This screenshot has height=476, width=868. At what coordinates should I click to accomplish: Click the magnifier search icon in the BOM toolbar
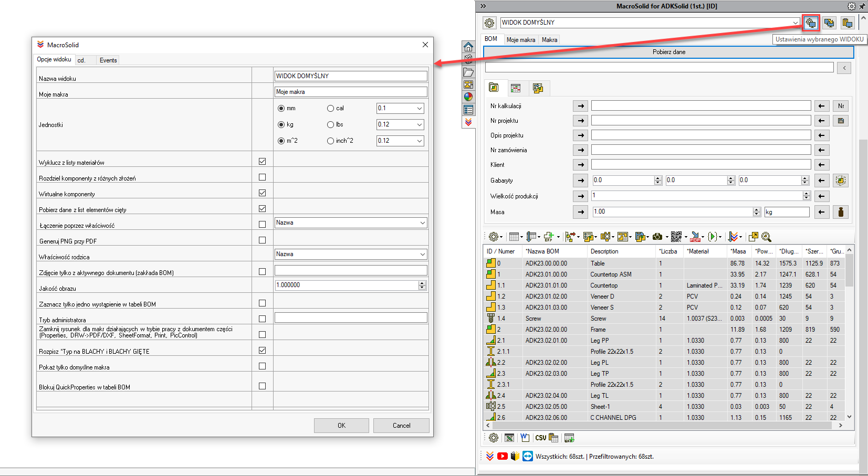(766, 237)
